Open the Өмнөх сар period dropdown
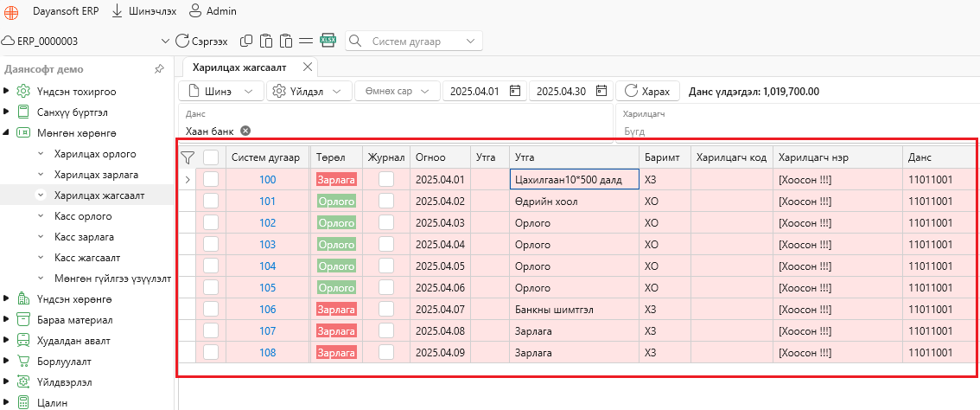This screenshot has width=980, height=410. pyautogui.click(x=397, y=91)
